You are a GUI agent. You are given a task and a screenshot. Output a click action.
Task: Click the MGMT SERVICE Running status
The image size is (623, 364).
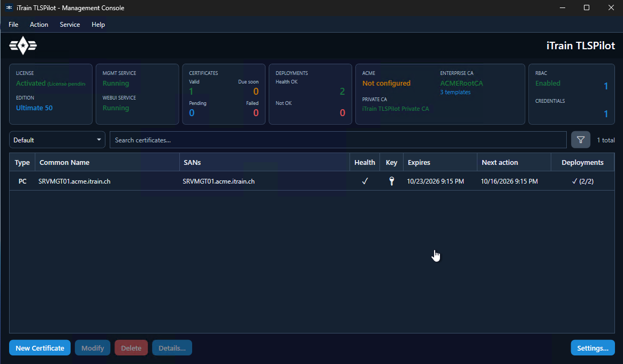pyautogui.click(x=116, y=83)
